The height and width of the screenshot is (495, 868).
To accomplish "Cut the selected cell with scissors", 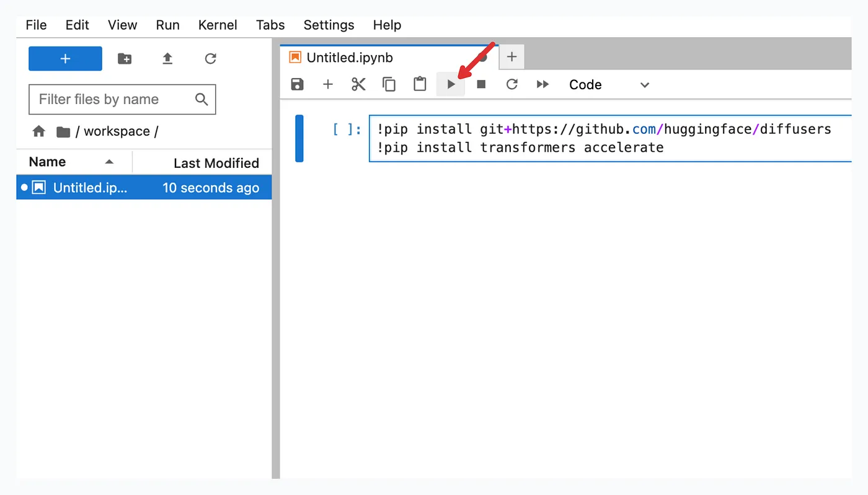I will [358, 85].
